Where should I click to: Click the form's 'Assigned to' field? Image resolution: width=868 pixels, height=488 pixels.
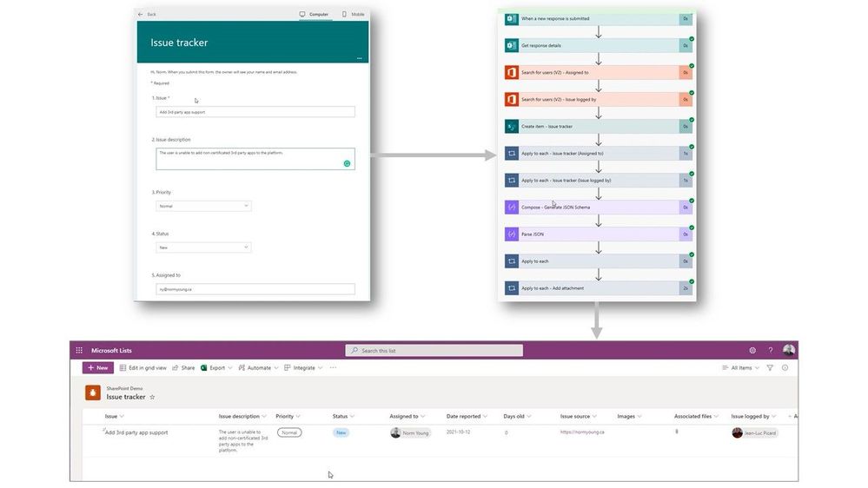(255, 289)
